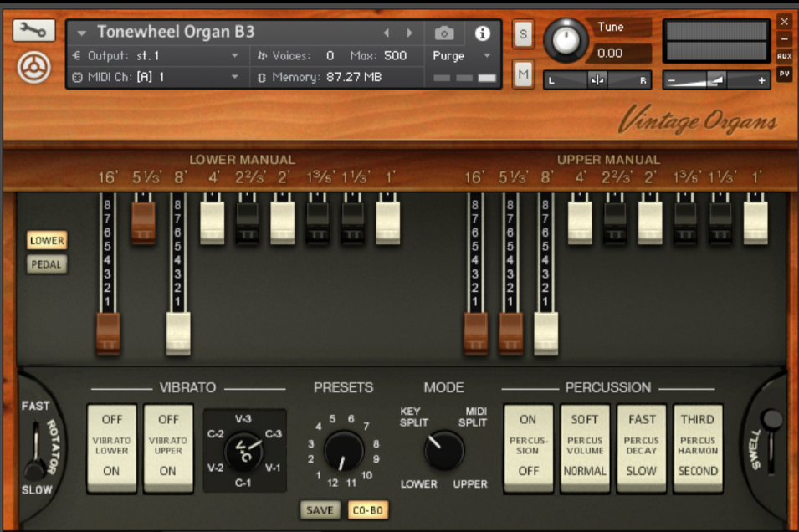This screenshot has width=799, height=532.
Task: Open the instrument info icon
Action: pos(483,33)
